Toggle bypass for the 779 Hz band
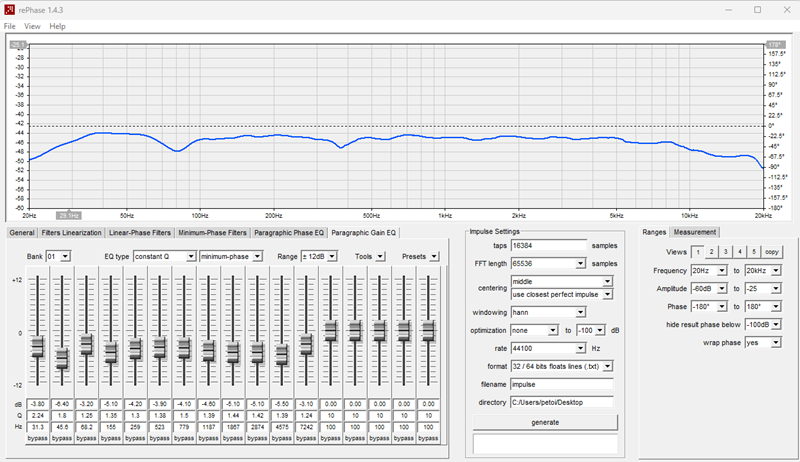This screenshot has height=462, width=800. [x=184, y=438]
